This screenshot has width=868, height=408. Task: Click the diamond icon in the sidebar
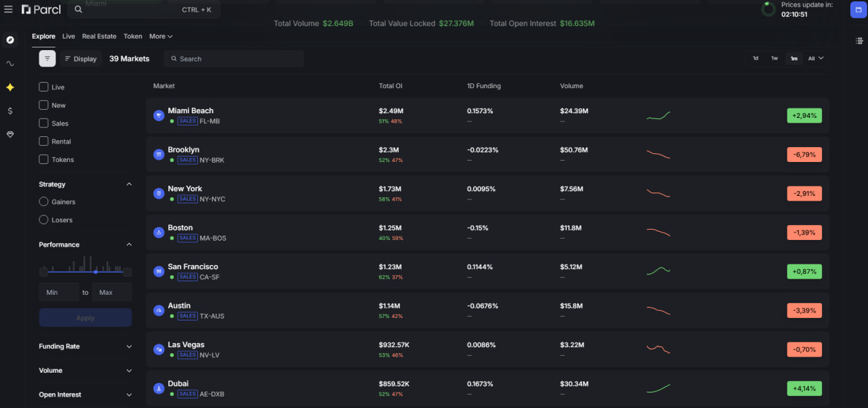pyautogui.click(x=9, y=134)
